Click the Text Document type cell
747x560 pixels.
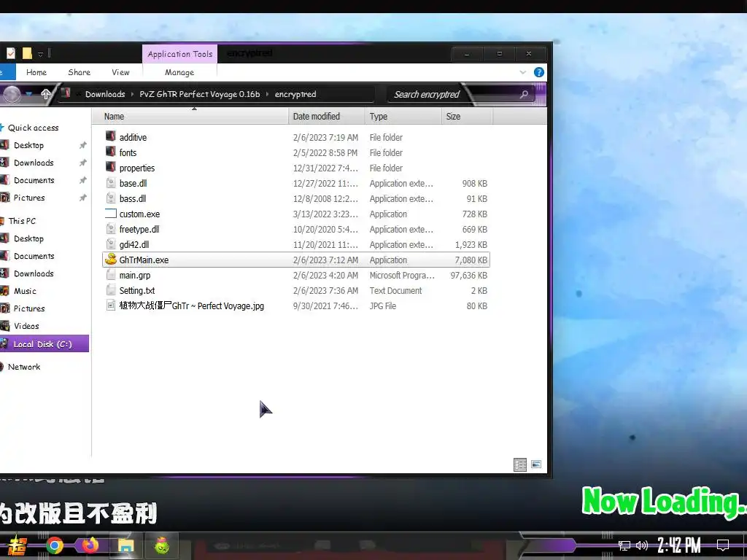point(395,290)
